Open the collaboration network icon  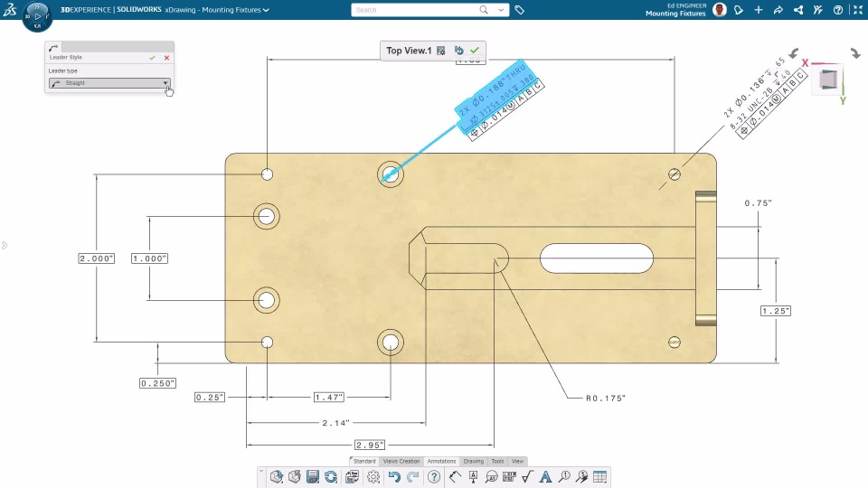(x=798, y=10)
